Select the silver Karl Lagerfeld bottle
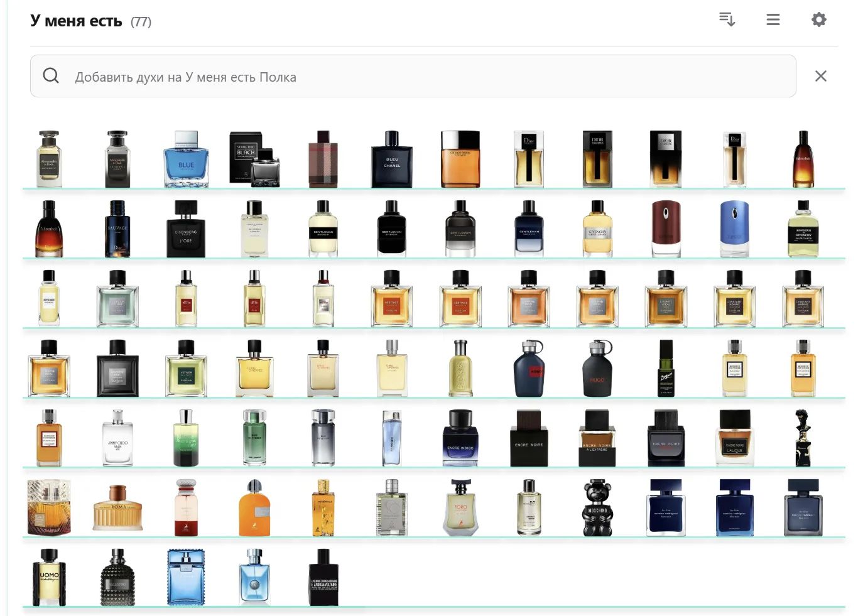 [x=323, y=438]
